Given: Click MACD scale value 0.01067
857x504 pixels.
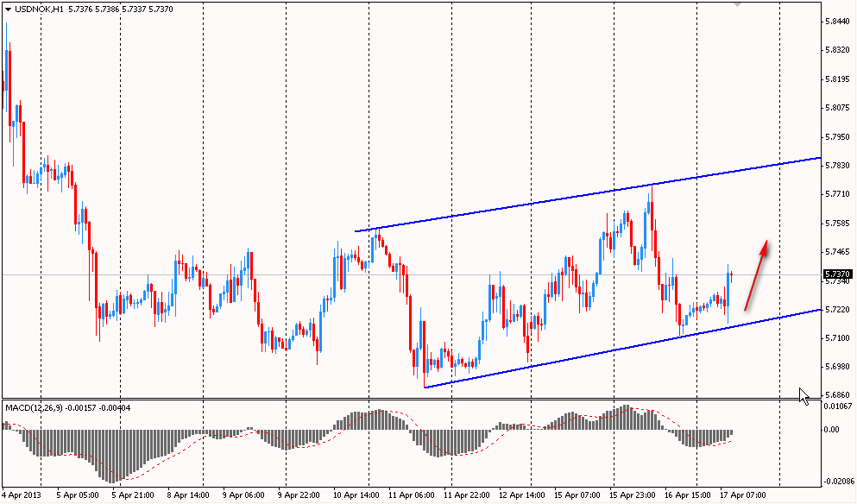Looking at the screenshot, I should [x=840, y=406].
